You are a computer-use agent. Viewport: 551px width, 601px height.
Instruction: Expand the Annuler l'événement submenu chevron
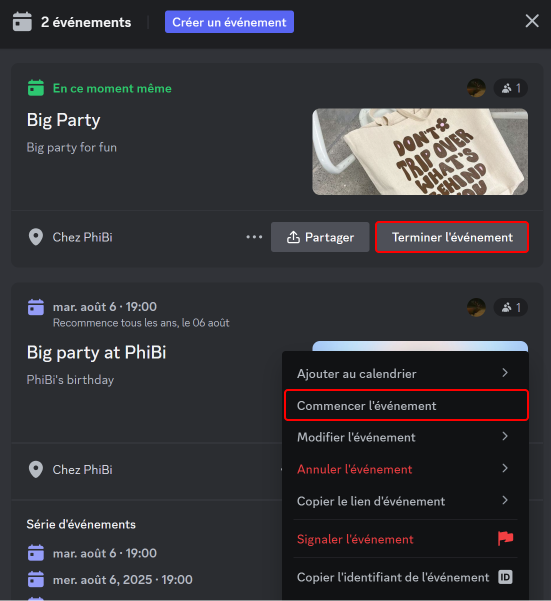(505, 468)
